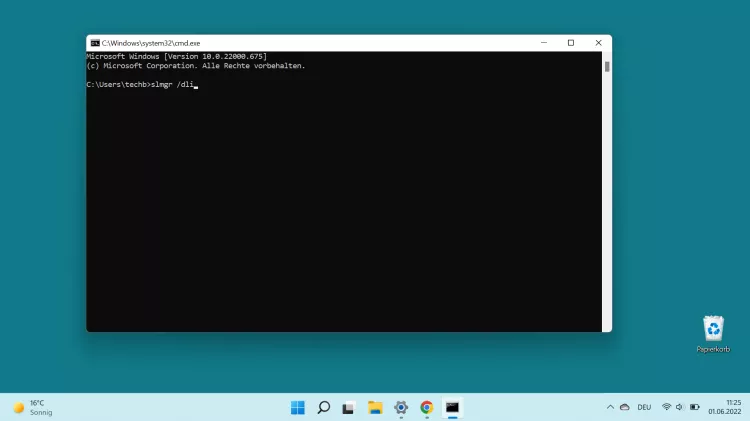Open Settings gear on taskbar
This screenshot has width=750, height=421.
401,408
